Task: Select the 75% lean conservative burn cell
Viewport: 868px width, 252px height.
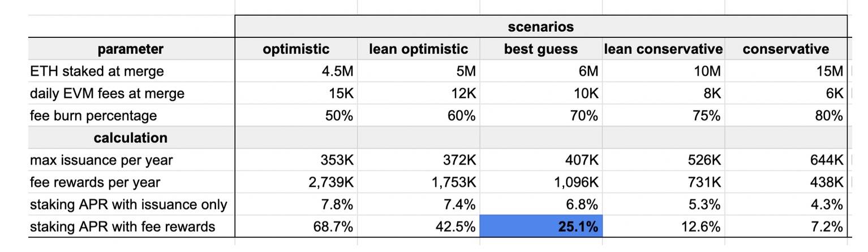Action: tap(663, 116)
